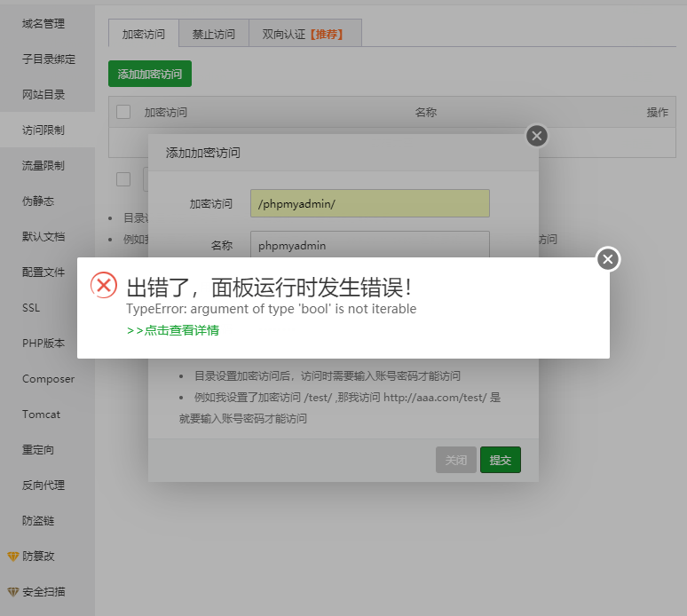Click the diamond icon beside 防篡改
The width and height of the screenshot is (687, 616).
coord(12,557)
